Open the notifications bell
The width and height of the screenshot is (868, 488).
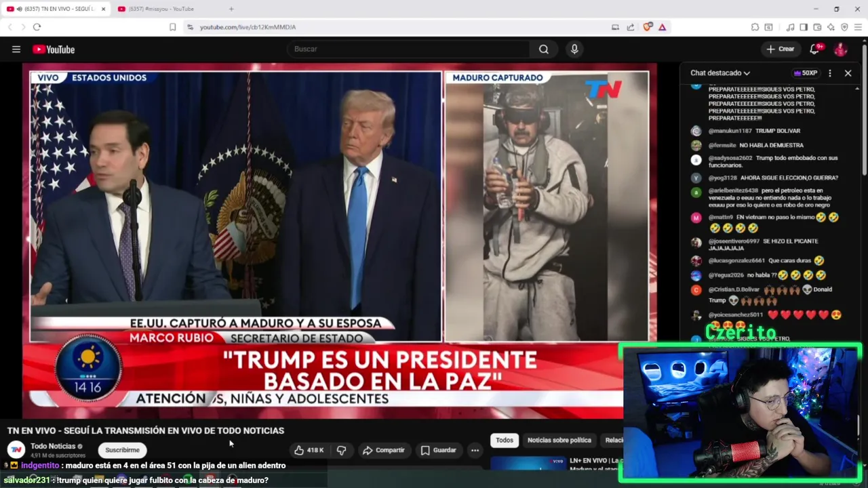[815, 49]
